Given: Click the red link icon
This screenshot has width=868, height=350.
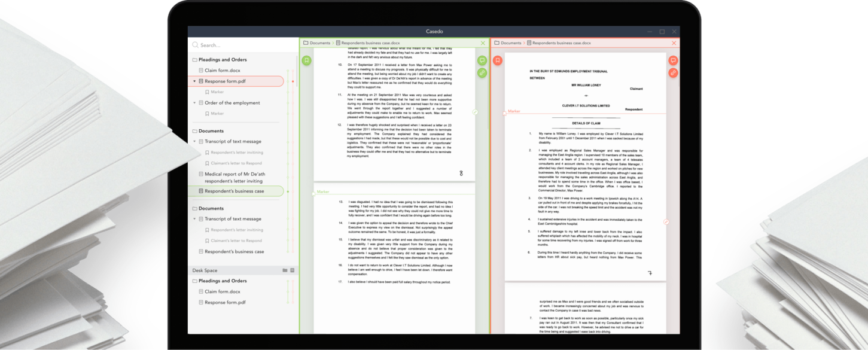Looking at the screenshot, I should pos(673,73).
